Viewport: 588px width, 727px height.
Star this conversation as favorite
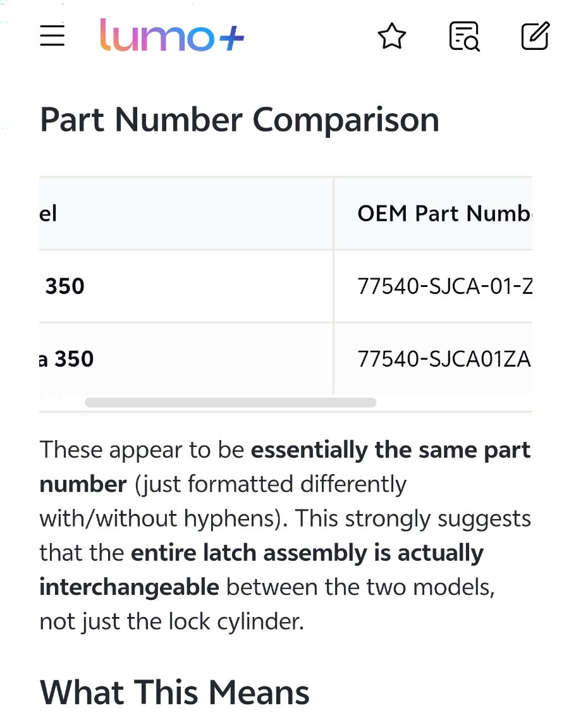[391, 36]
